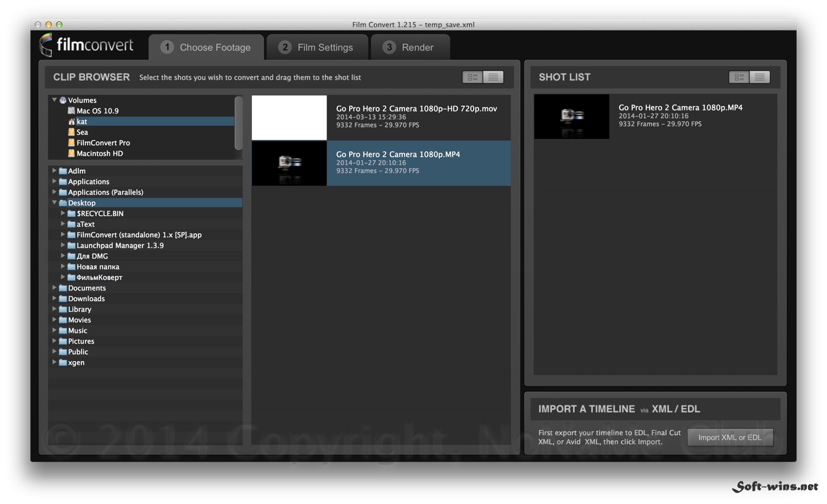
Task: Click the FilmConvert Pro volume icon
Action: point(71,143)
